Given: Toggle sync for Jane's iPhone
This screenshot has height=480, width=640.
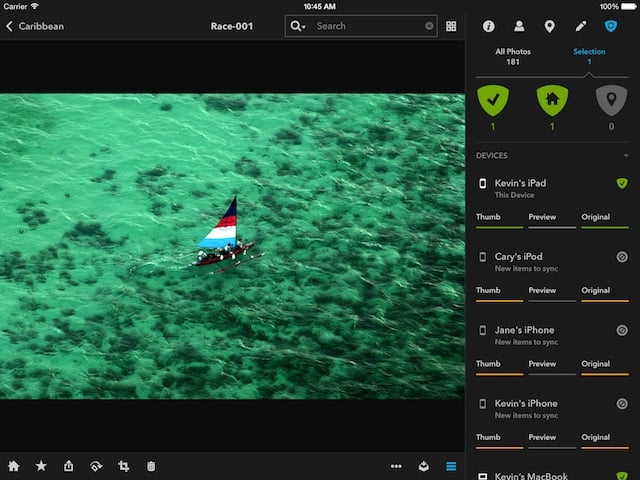Looking at the screenshot, I should click(x=622, y=330).
